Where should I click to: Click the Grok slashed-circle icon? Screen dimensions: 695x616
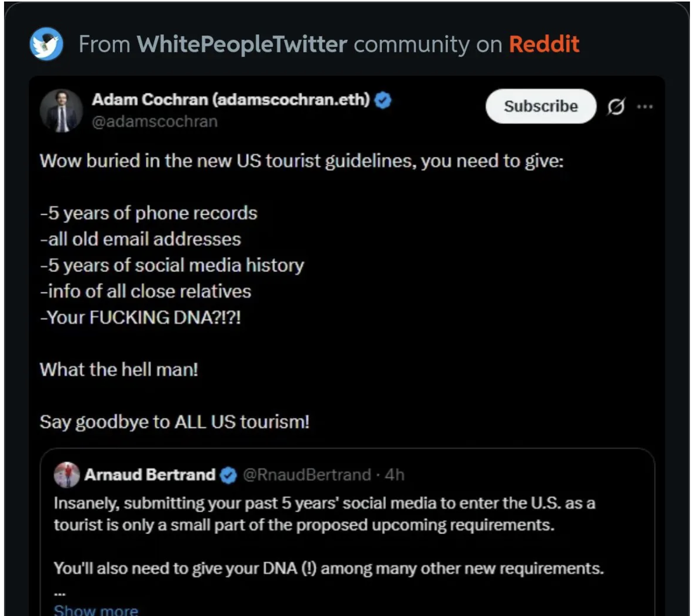(x=616, y=106)
